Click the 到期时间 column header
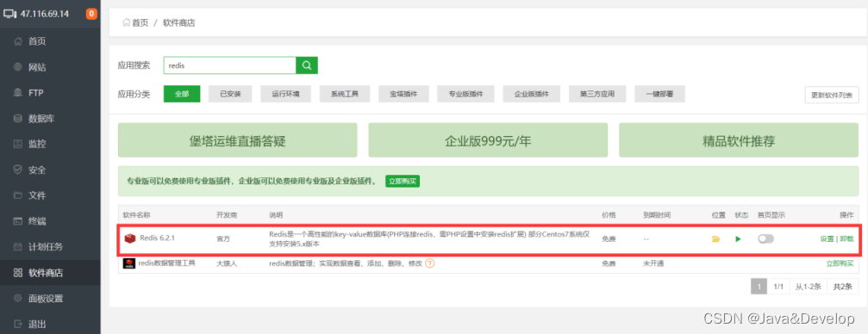 [x=656, y=214]
